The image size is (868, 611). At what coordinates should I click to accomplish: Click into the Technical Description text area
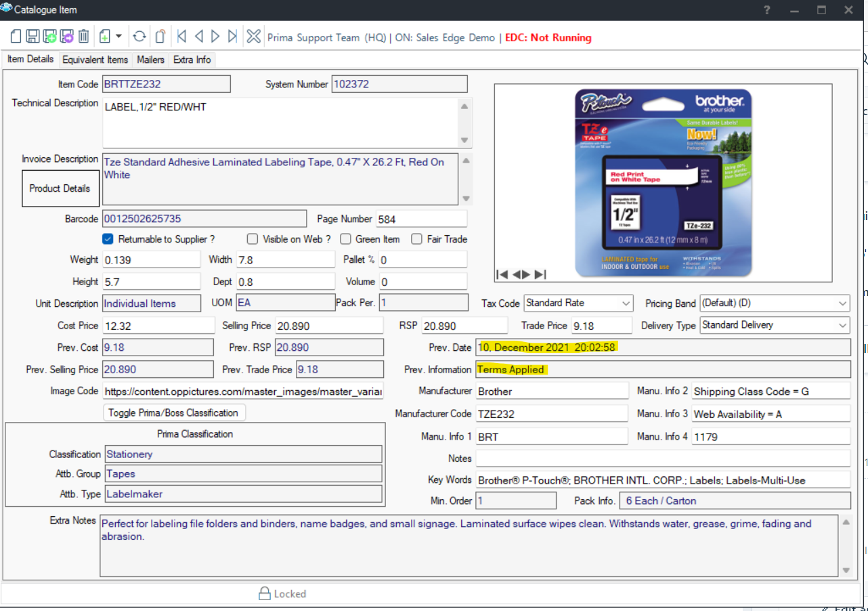(281, 123)
